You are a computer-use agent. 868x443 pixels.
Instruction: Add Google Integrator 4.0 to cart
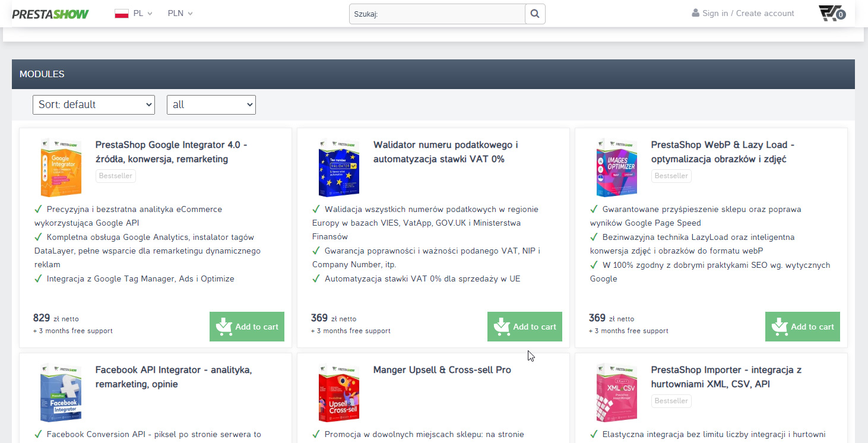click(246, 327)
